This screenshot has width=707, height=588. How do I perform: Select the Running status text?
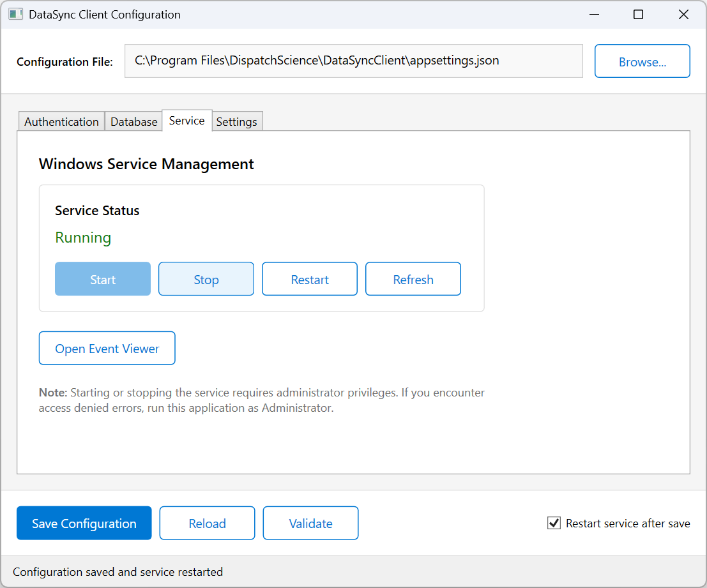pos(83,237)
